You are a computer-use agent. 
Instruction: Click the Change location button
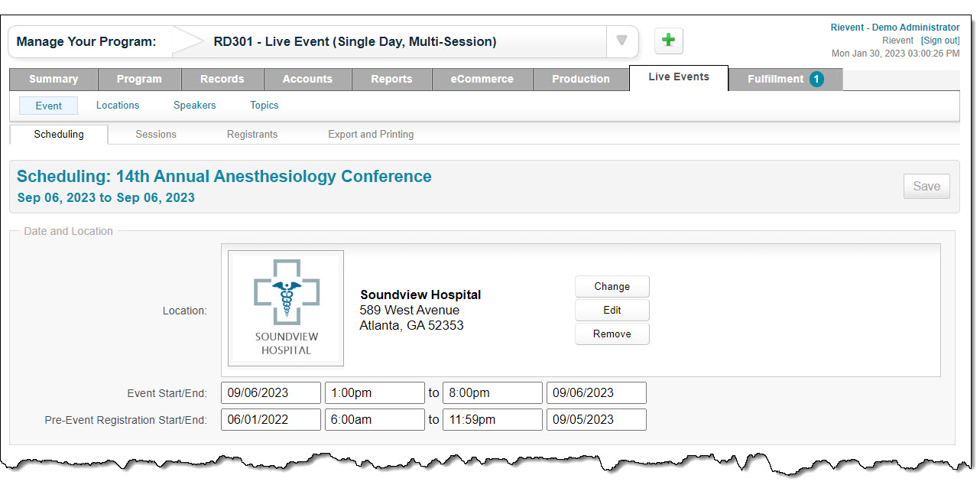612,286
